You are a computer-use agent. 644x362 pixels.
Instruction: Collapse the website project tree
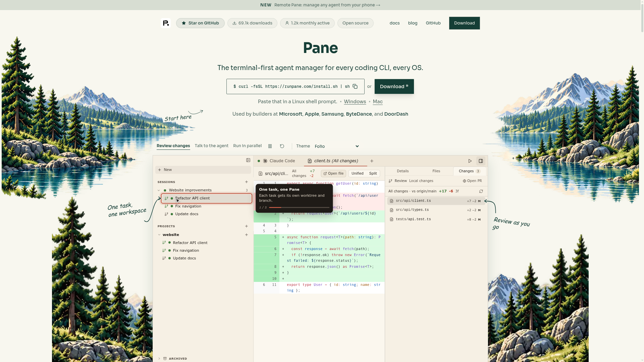pyautogui.click(x=159, y=235)
